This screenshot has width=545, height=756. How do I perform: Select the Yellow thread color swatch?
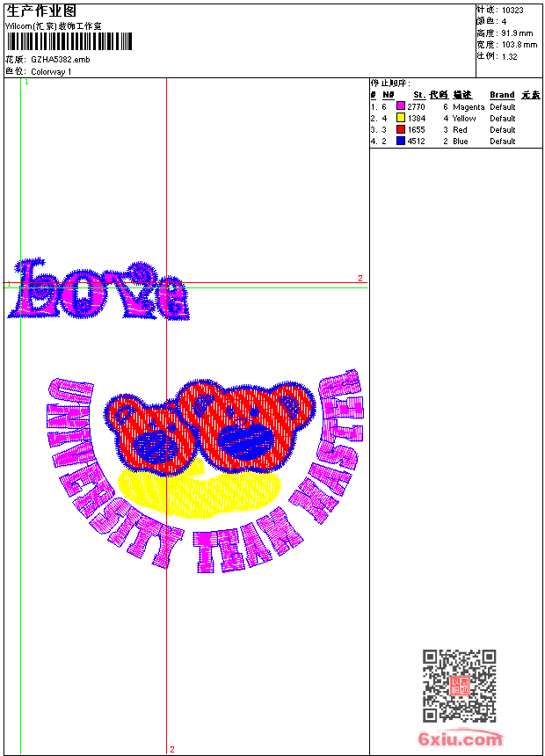pos(401,118)
